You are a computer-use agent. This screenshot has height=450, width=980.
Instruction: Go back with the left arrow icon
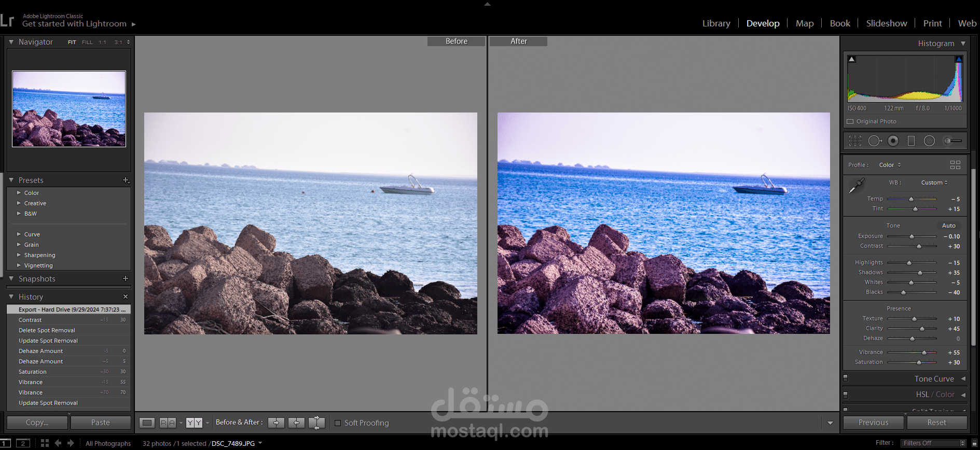coord(58,443)
